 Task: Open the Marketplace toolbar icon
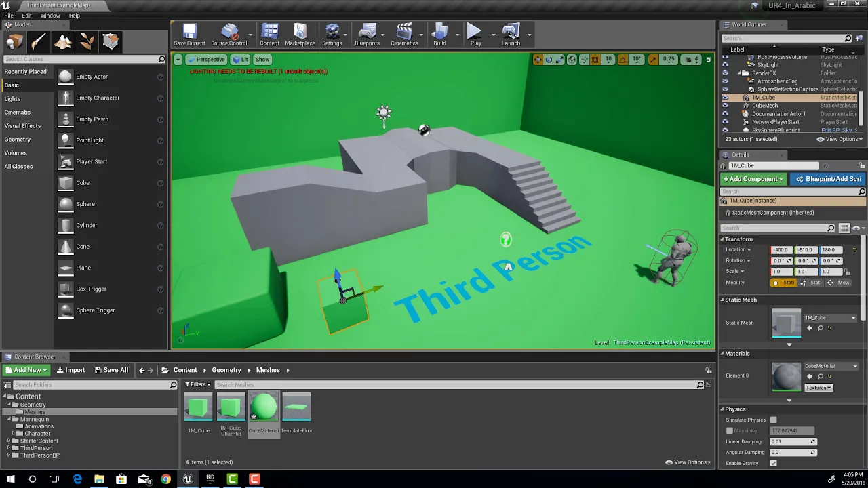300,35
